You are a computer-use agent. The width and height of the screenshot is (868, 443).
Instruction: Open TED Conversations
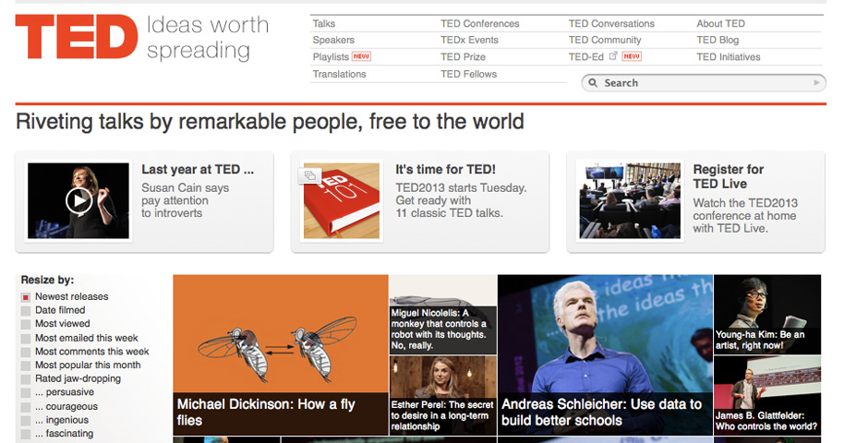(611, 23)
